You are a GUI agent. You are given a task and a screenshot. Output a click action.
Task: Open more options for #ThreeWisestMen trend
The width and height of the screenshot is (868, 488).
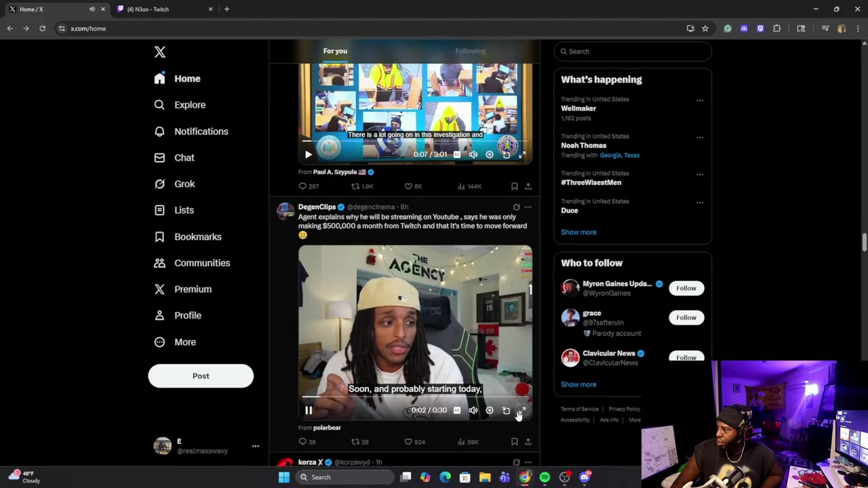[699, 175]
